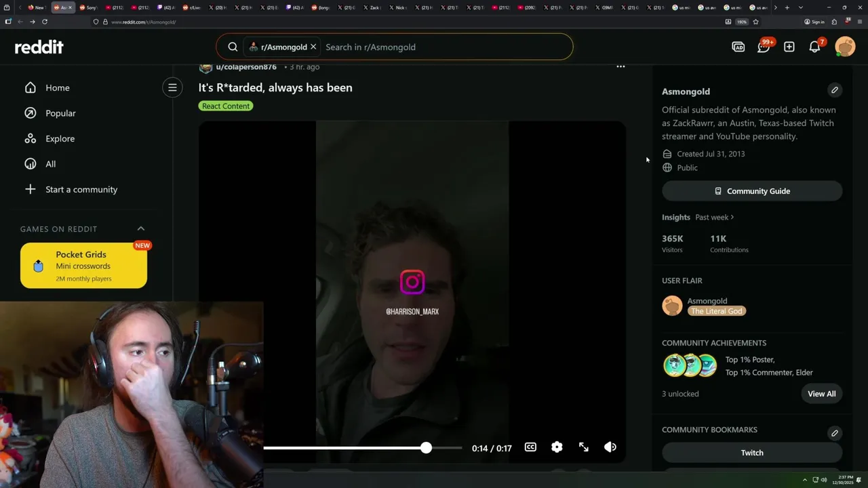Open a new browser tab
The width and height of the screenshot is (868, 488).
[x=787, y=7]
